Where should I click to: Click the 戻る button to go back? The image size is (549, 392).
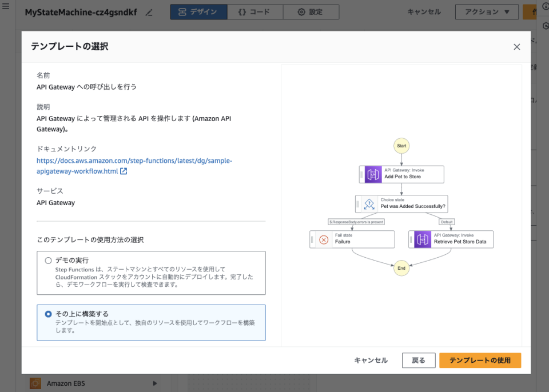click(419, 360)
